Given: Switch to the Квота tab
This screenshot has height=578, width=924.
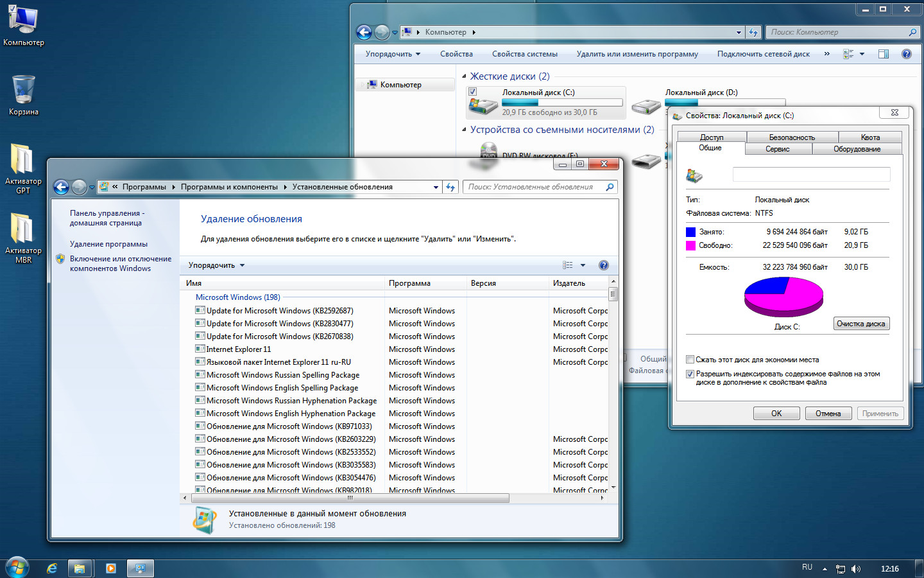Looking at the screenshot, I should [870, 137].
